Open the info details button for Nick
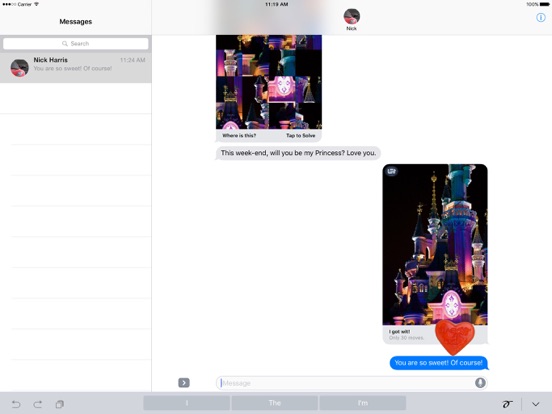The height and width of the screenshot is (414, 552). (541, 17)
